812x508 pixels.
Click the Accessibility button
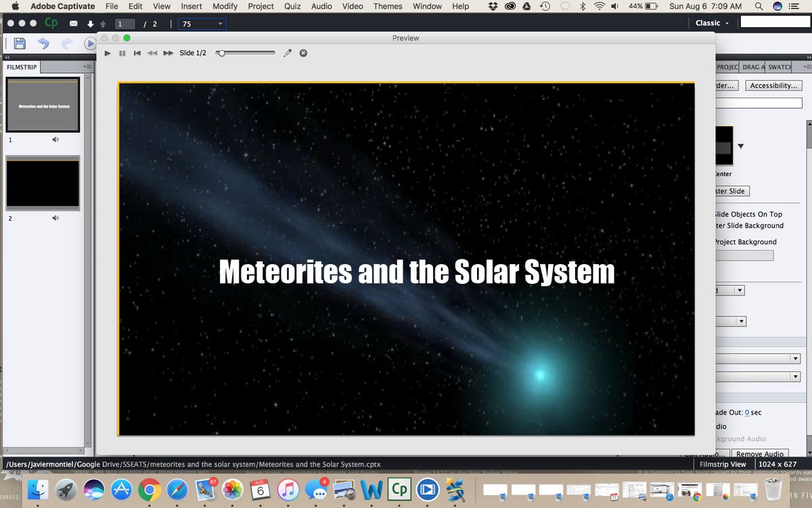[x=773, y=85]
